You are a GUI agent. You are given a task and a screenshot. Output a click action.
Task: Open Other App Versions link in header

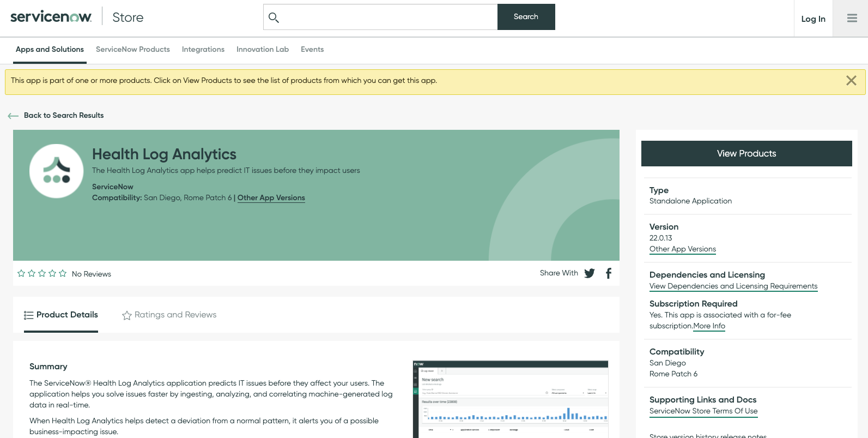(271, 198)
